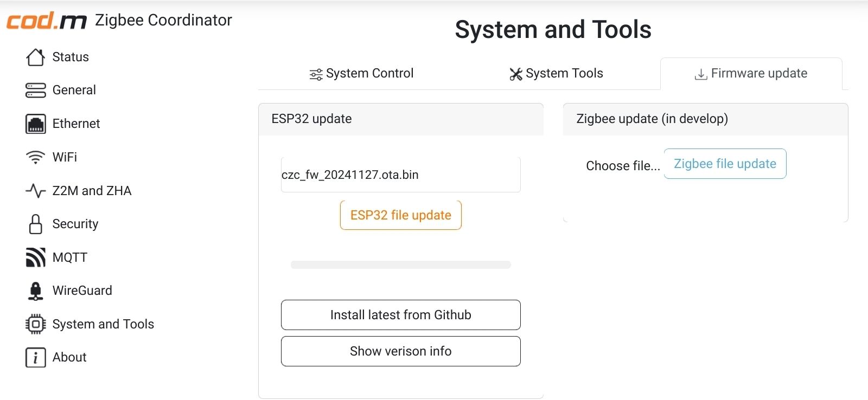
Task: Click the Z2M and ZHA pulse icon
Action: click(35, 191)
